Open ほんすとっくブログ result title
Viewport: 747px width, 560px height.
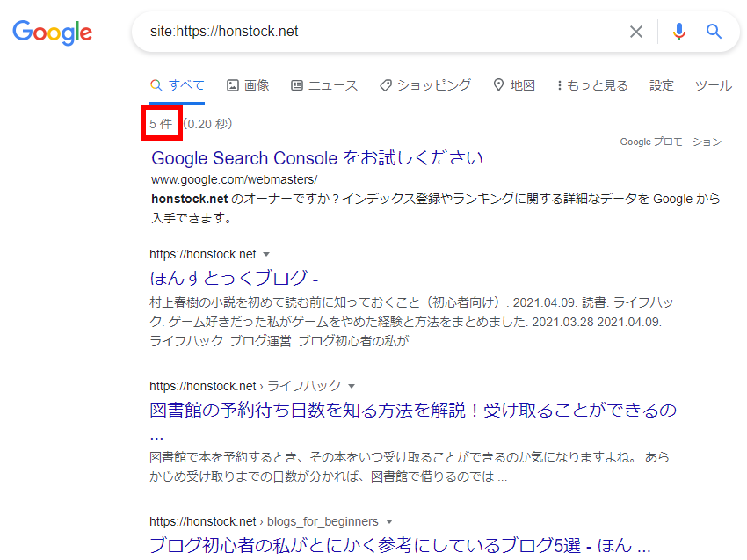coord(234,278)
